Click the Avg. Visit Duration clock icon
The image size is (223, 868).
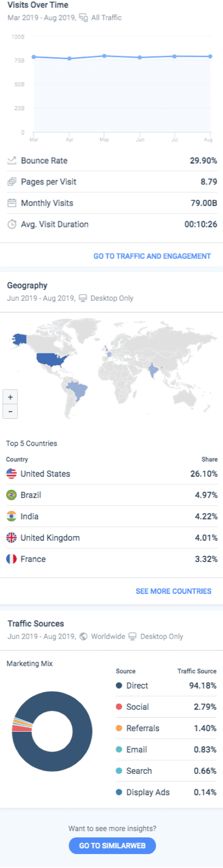(11, 224)
